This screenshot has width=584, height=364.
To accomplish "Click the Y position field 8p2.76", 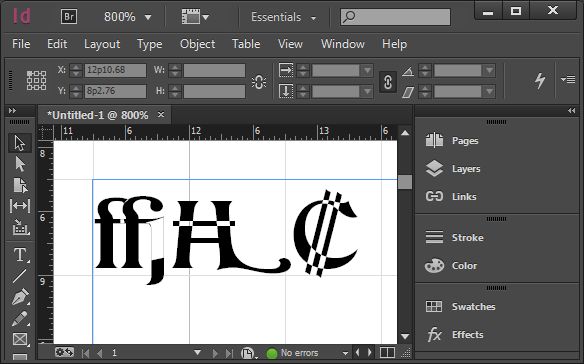I will pos(115,91).
